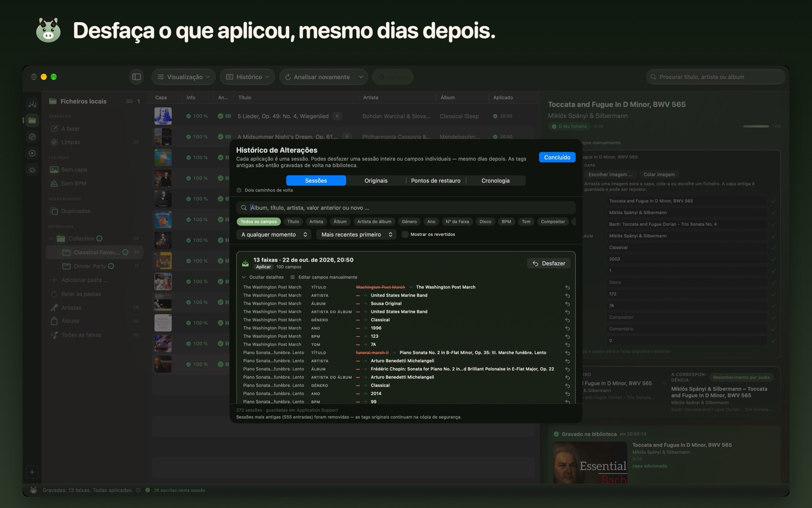The height and width of the screenshot is (508, 812).
Task: Toggle the Título filter chip
Action: tap(293, 221)
